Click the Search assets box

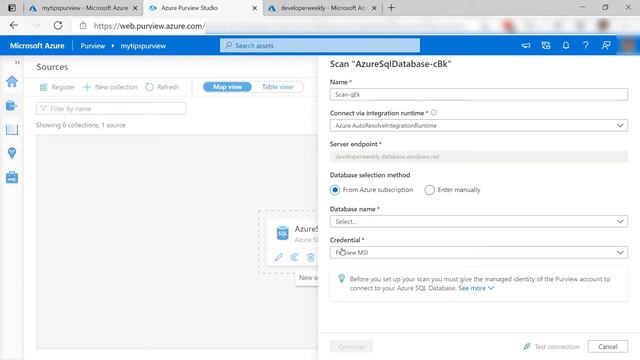point(320,45)
